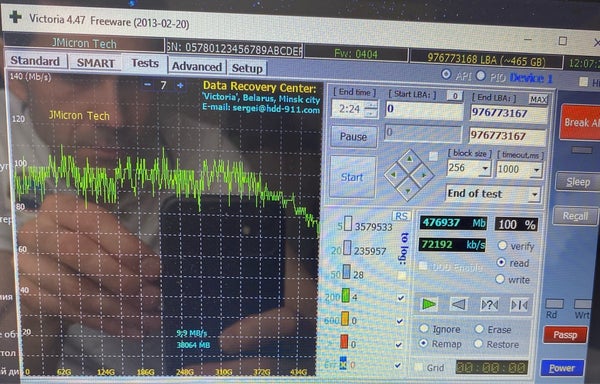Click the green 200 ms block swatch
Image resolution: width=600 pixels, height=384 pixels.
pyautogui.click(x=346, y=296)
